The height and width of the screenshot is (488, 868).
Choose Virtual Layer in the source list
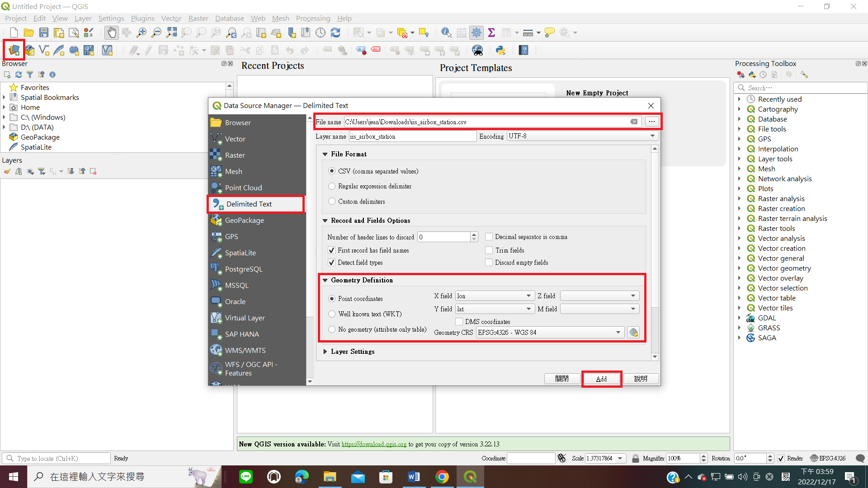pyautogui.click(x=245, y=318)
